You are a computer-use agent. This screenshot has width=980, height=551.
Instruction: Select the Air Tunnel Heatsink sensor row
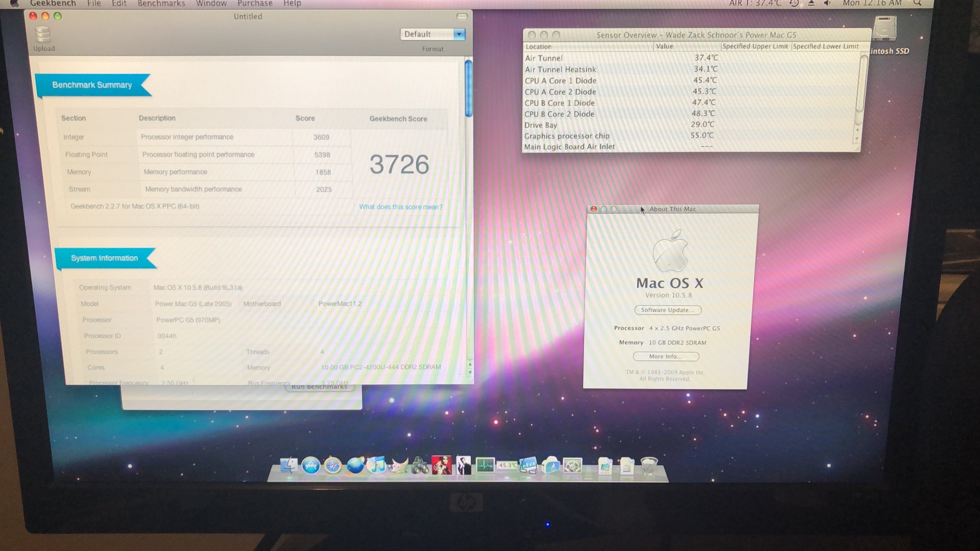pyautogui.click(x=691, y=69)
